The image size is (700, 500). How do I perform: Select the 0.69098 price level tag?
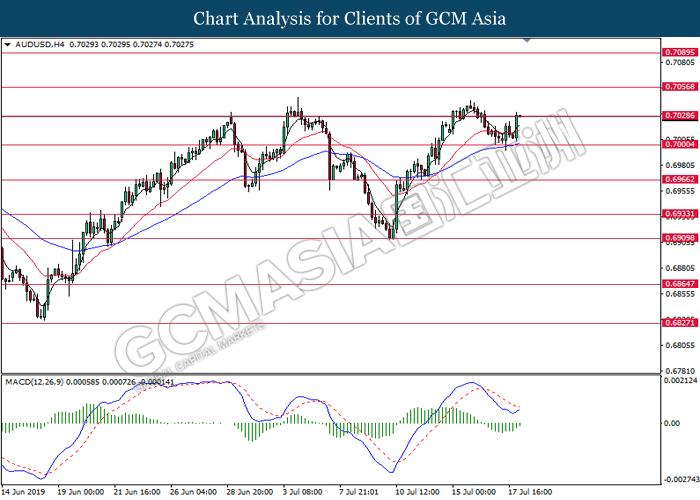(x=679, y=238)
